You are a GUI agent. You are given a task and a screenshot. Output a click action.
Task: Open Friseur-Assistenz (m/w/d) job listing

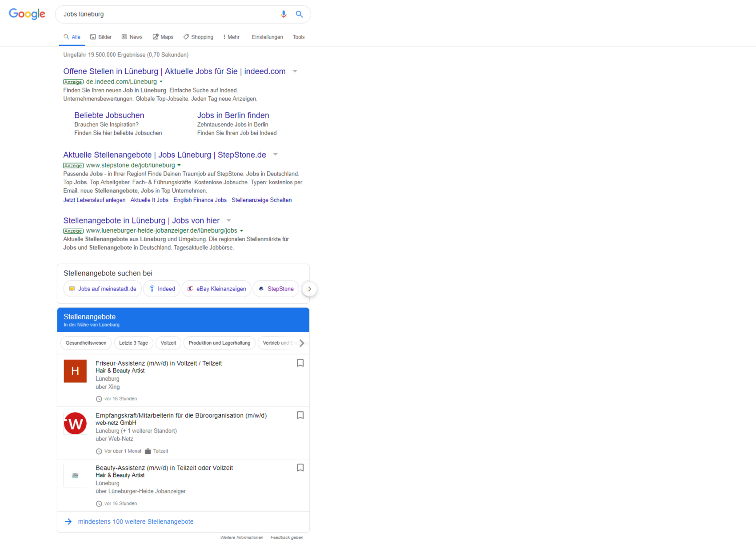point(159,363)
